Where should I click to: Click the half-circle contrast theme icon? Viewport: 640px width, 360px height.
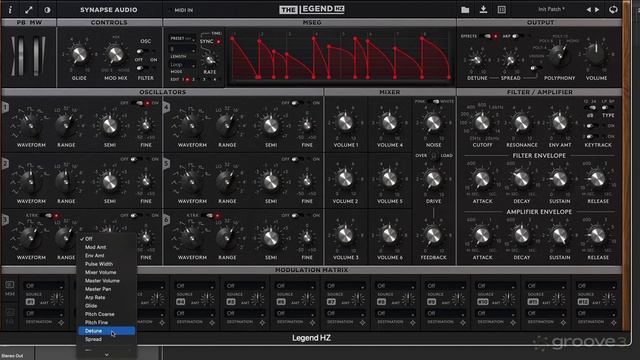(47, 9)
